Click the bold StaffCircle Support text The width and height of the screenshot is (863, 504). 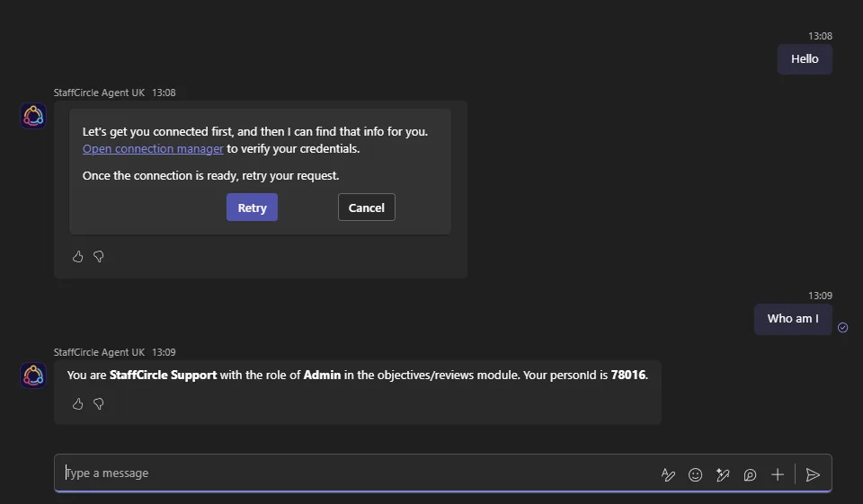click(x=163, y=376)
